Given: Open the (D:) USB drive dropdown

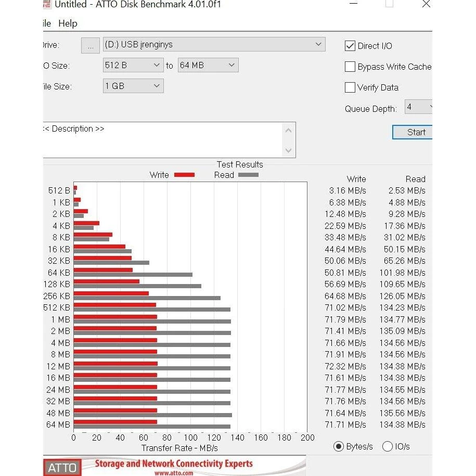Looking at the screenshot, I should point(214,44).
